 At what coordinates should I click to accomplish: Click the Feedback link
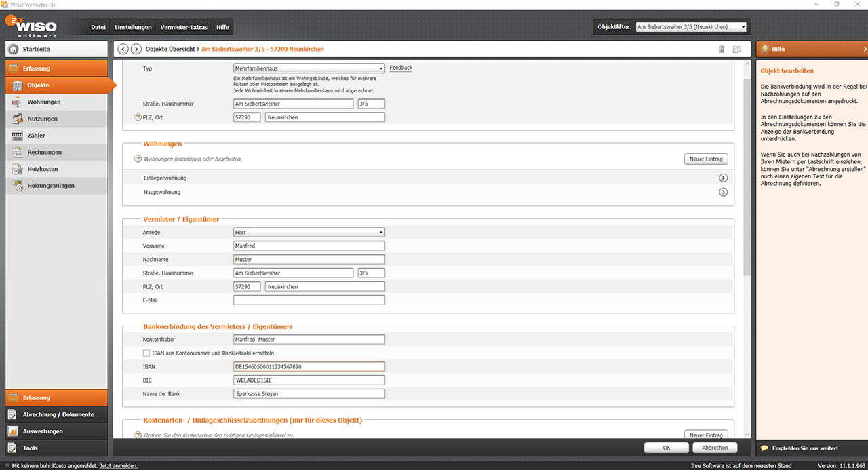click(x=401, y=68)
